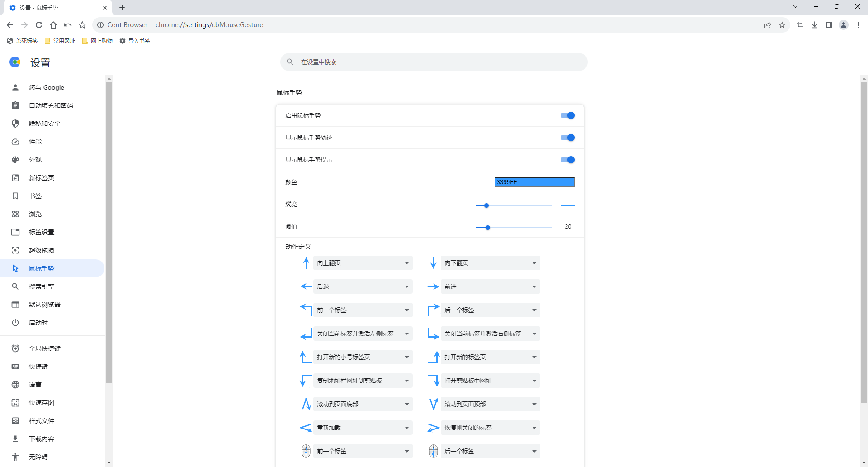Expand the 打开新的标签页 dropdown
Screen dimensions: 868x467
coord(491,357)
